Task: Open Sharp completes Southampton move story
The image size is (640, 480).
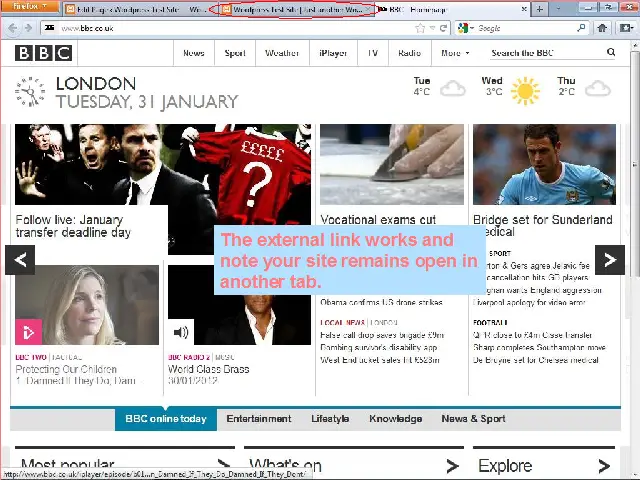Action: [540, 347]
